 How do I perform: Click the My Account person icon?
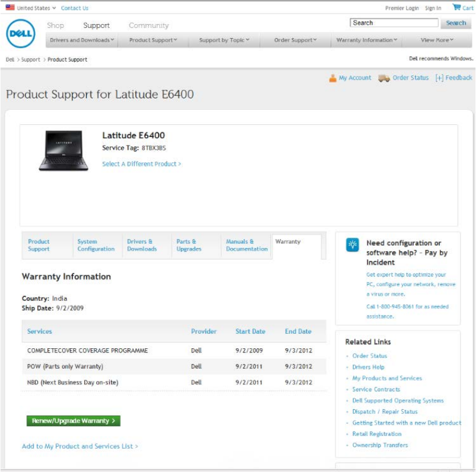coord(332,78)
